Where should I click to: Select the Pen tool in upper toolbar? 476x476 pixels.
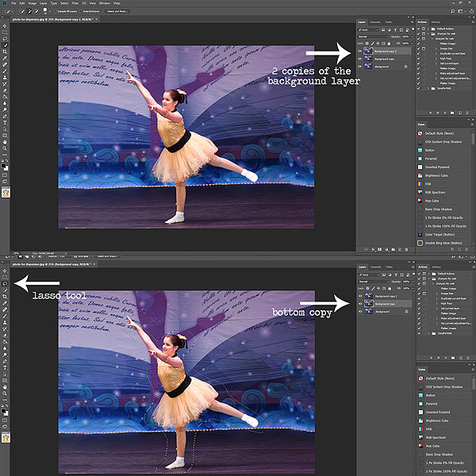pyautogui.click(x=5, y=117)
